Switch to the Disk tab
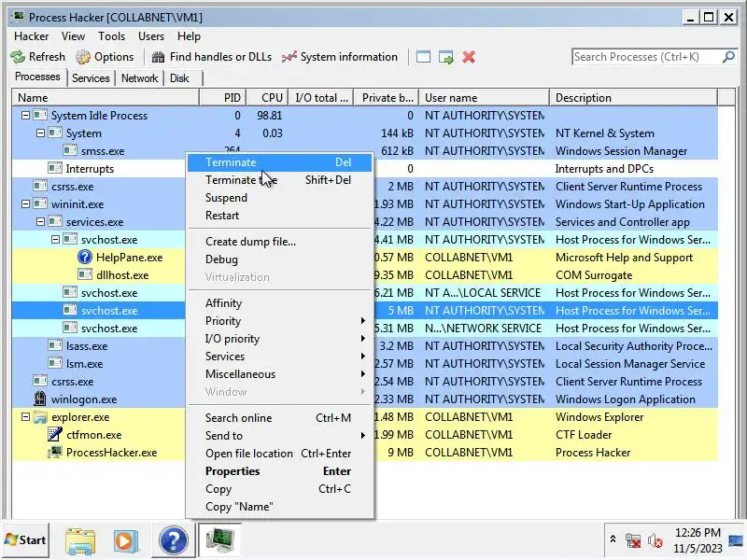This screenshot has width=747, height=560. point(179,78)
